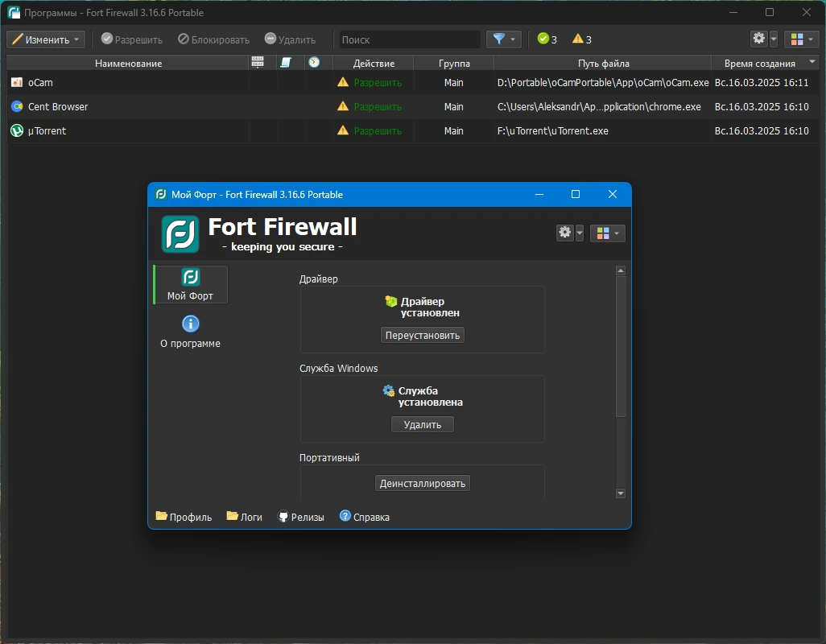Click scroll down arrow in Мой Форт
826x644 pixels.
coord(621,493)
